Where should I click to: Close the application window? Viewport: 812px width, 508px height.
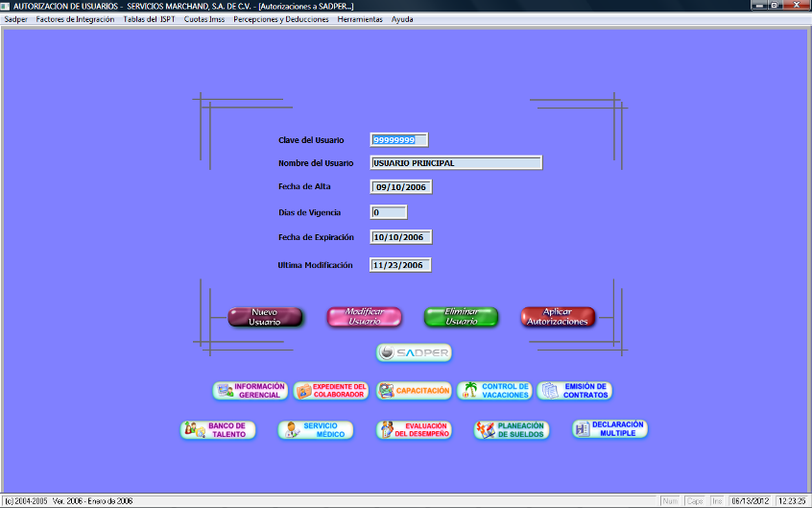point(797,5)
